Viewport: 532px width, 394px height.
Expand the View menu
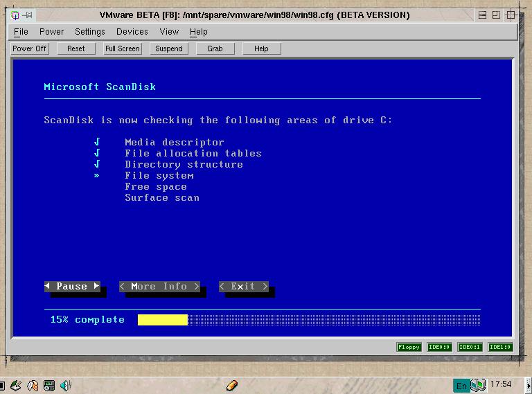[x=169, y=32]
